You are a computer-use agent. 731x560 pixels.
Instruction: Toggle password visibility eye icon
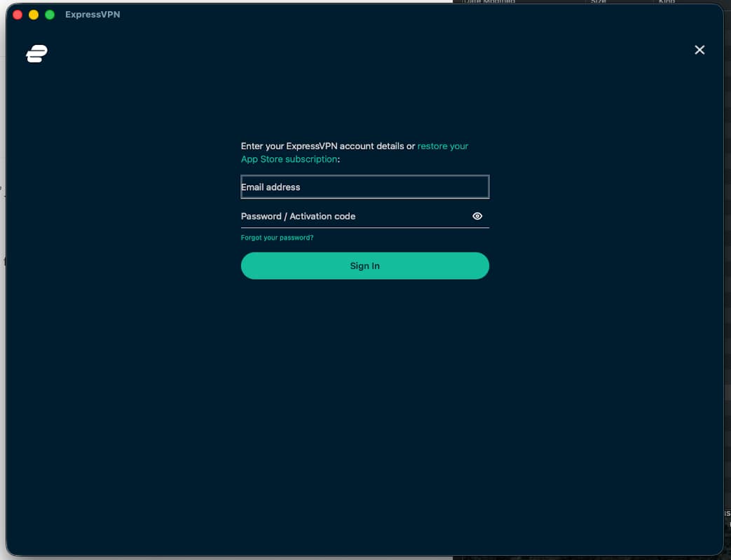[x=477, y=216]
